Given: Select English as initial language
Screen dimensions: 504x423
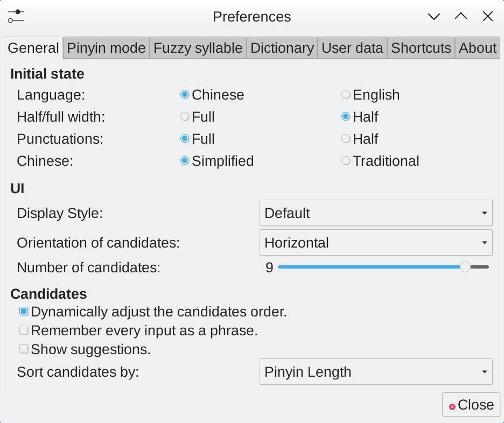Looking at the screenshot, I should (x=345, y=94).
